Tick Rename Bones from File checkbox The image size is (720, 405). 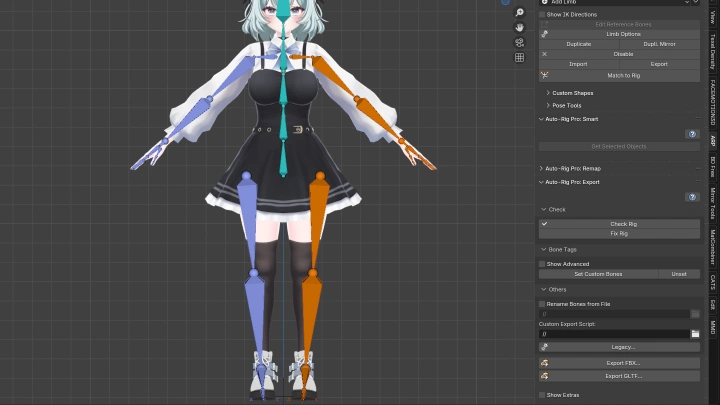click(543, 304)
